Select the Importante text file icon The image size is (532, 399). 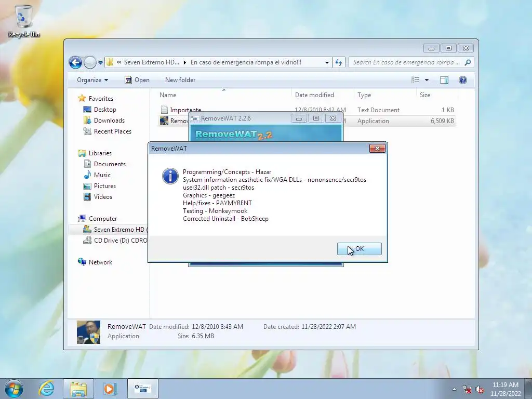(x=164, y=110)
